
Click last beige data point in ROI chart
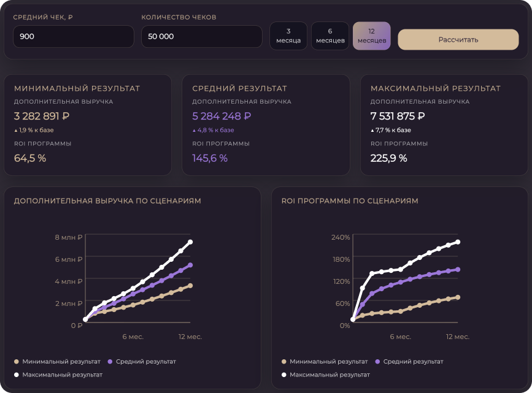tap(458, 297)
